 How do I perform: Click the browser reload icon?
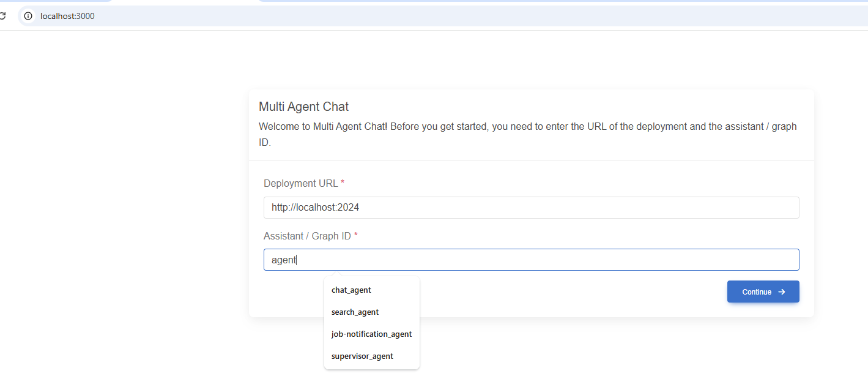2,16
